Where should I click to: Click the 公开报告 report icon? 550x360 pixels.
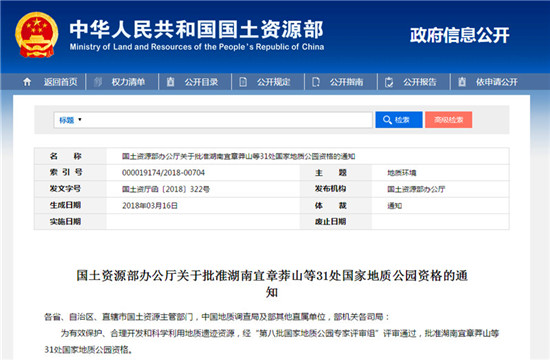click(x=389, y=82)
